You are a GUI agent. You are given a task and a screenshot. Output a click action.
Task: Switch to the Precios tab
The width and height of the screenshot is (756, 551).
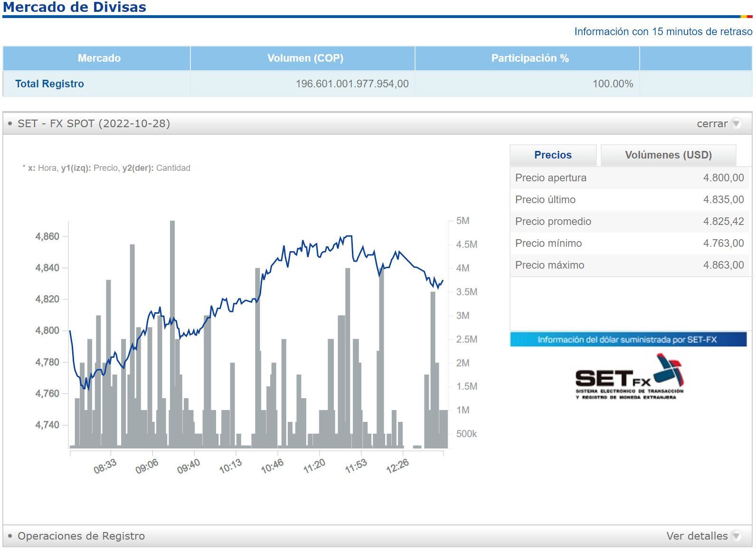(553, 155)
